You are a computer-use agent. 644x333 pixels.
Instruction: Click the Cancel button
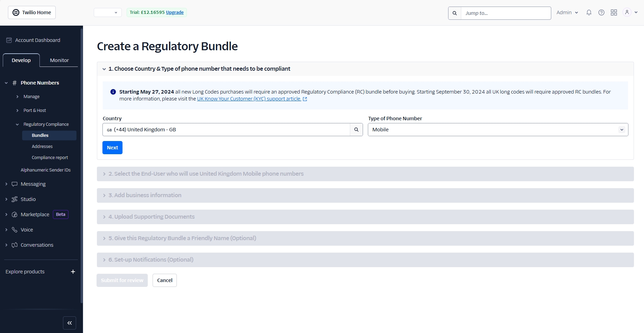[165, 280]
